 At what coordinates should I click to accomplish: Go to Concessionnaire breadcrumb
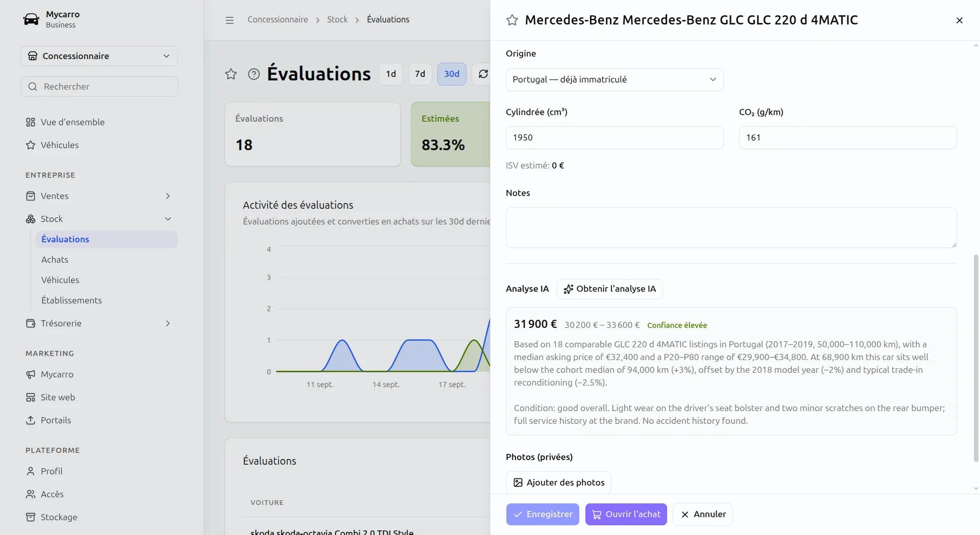tap(277, 20)
